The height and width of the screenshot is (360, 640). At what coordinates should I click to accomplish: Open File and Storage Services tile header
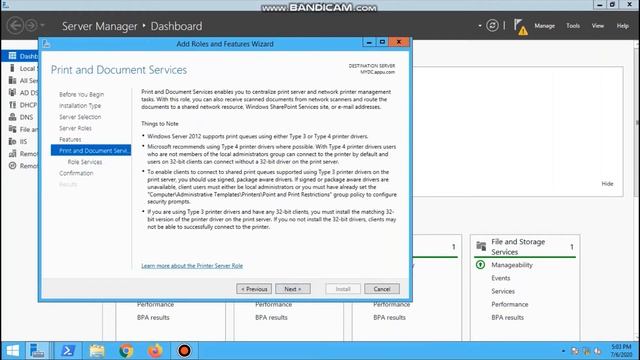(x=518, y=247)
